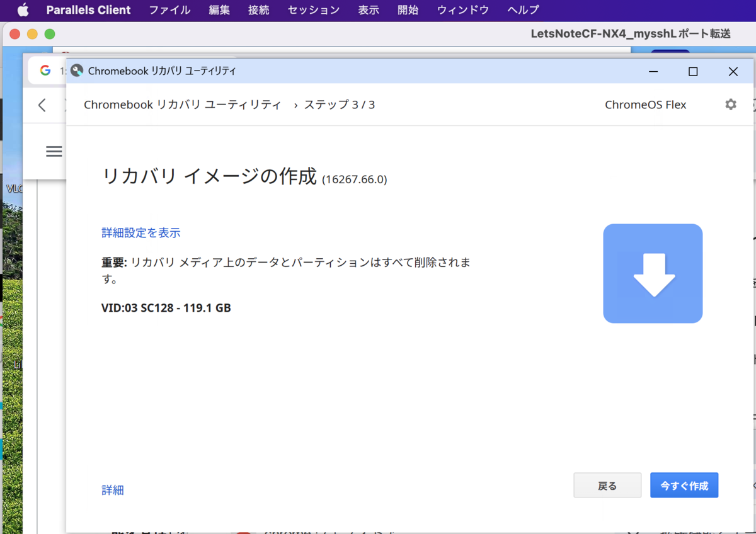Open the 編集 menu
The width and height of the screenshot is (756, 534).
(219, 10)
